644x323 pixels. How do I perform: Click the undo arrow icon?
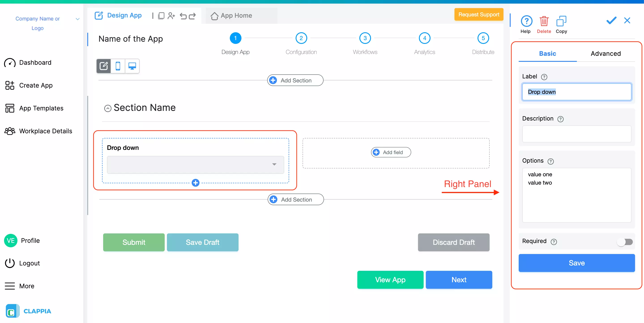click(183, 16)
